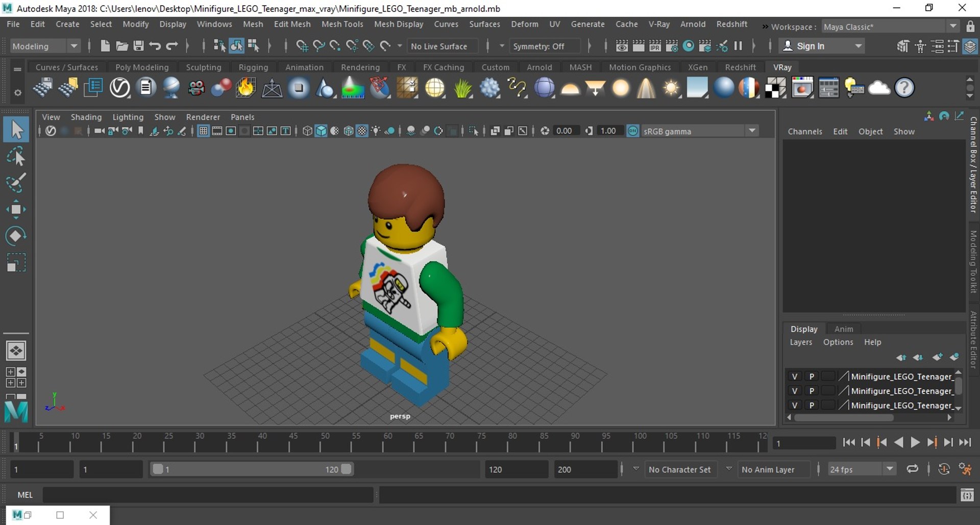Open the Channels menu in the Channel Box
The width and height of the screenshot is (980, 525).
click(x=804, y=131)
